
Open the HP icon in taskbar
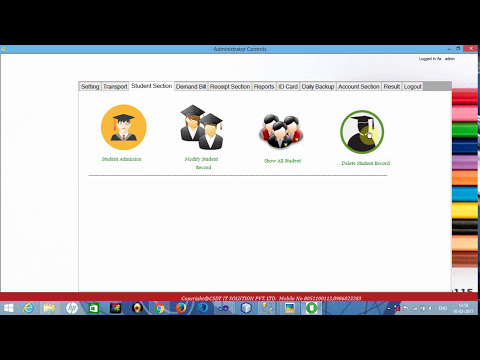click(72, 308)
